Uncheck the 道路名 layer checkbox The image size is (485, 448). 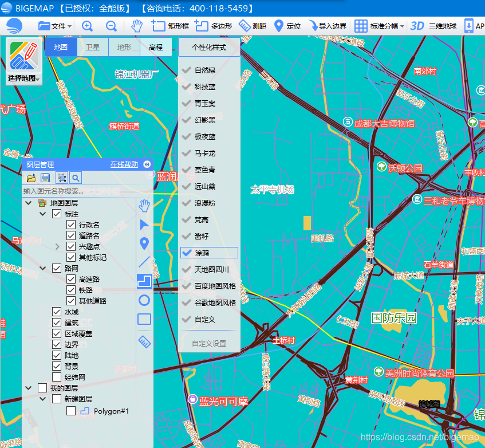pos(71,235)
